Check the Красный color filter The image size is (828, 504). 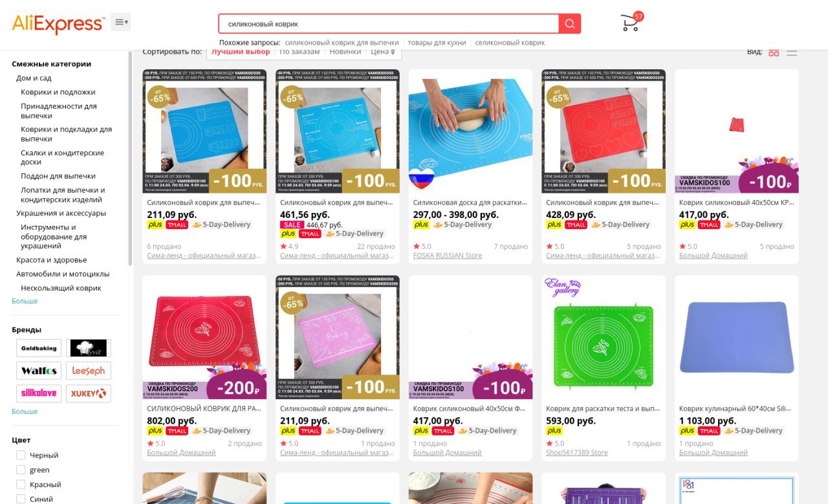[x=21, y=485]
